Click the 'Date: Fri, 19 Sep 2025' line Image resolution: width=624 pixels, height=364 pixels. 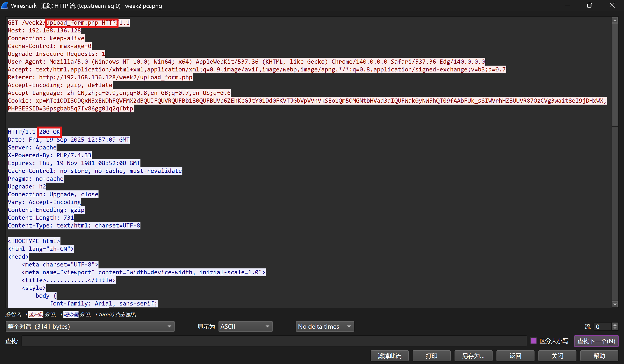pos(69,140)
